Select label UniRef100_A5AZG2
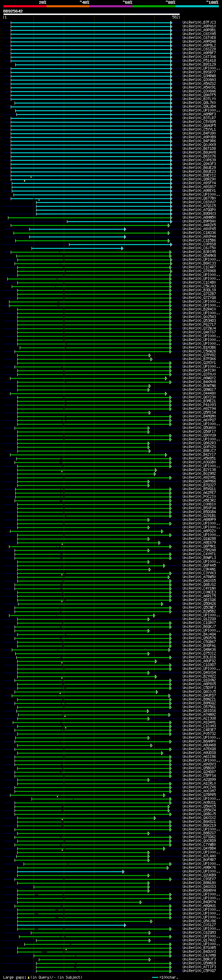 [199, 84]
